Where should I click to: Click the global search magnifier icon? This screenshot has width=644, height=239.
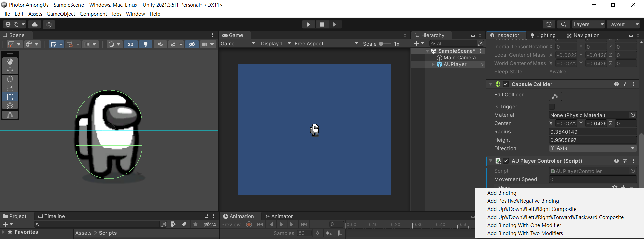coord(563,24)
